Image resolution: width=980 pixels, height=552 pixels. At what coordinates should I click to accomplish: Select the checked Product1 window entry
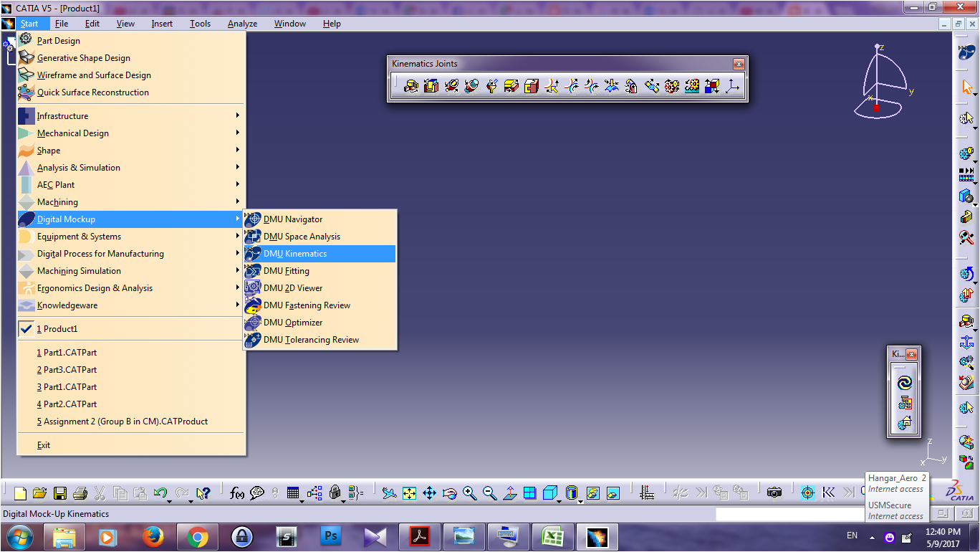pos(57,328)
